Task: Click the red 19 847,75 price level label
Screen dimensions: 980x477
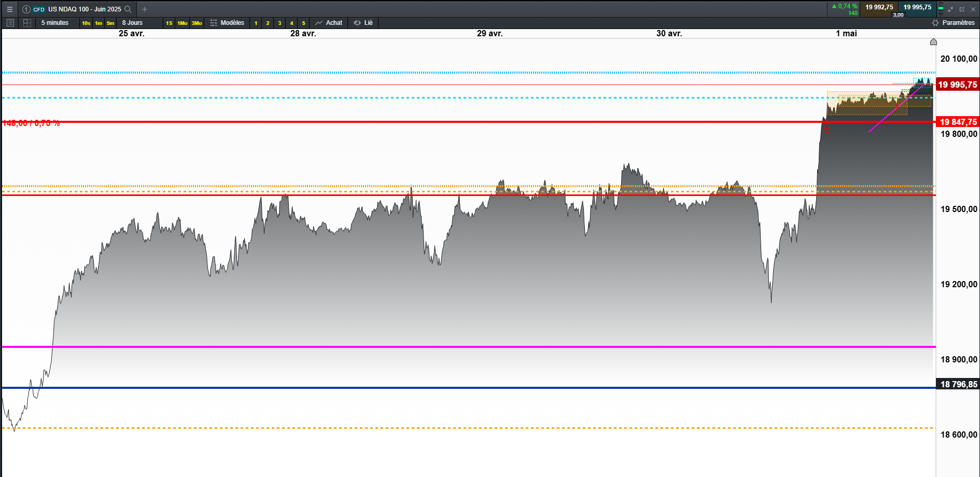Action: coord(958,122)
